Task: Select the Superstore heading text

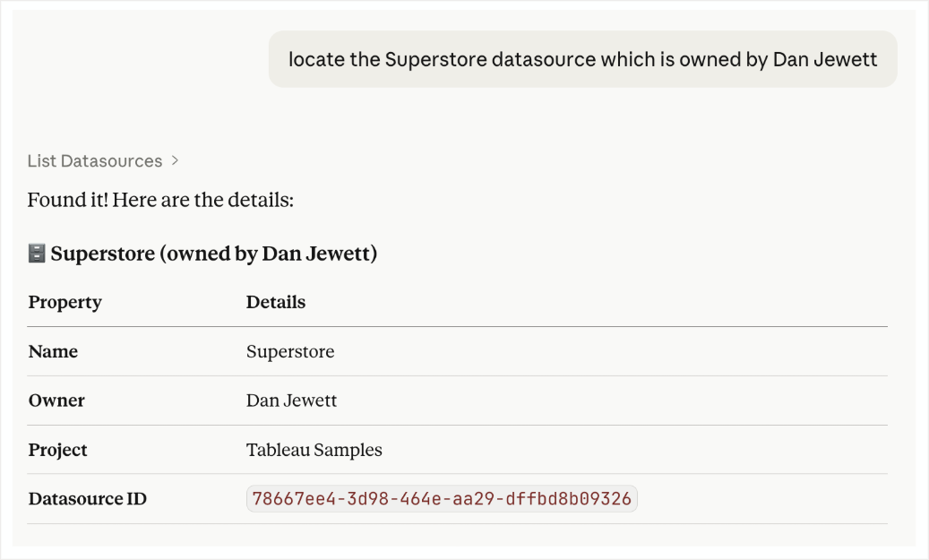Action: point(215,254)
